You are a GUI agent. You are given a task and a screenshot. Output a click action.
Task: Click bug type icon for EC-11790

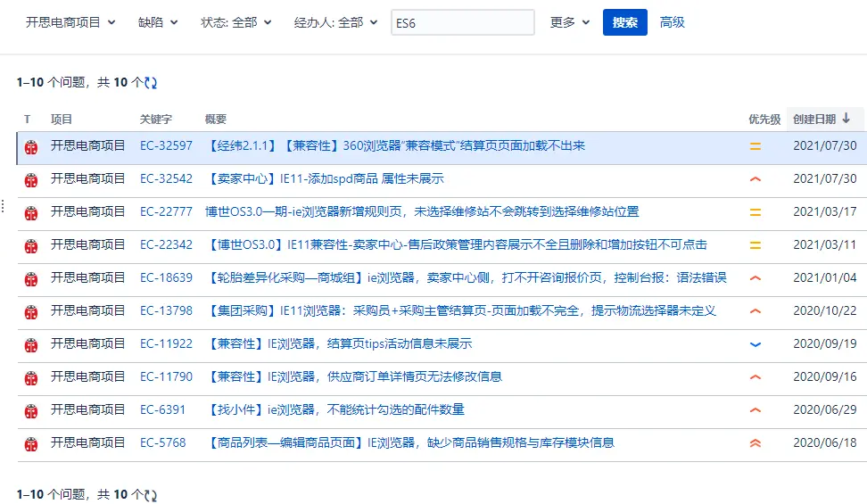point(31,378)
